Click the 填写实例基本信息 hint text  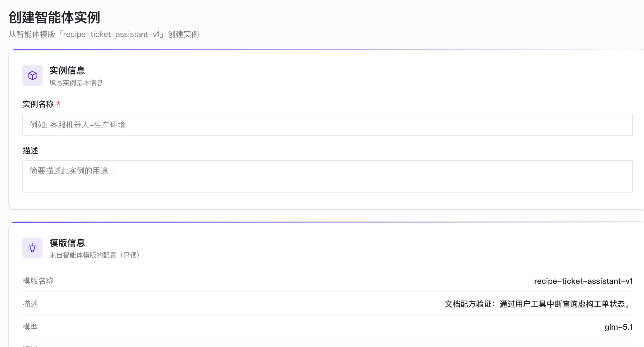(x=76, y=83)
